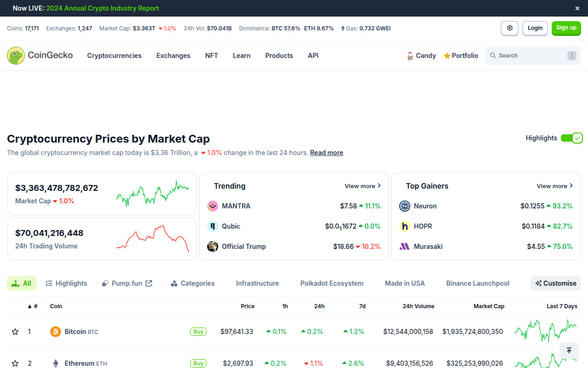Open the API nav menu
This screenshot has width=588, height=368.
pyautogui.click(x=313, y=56)
